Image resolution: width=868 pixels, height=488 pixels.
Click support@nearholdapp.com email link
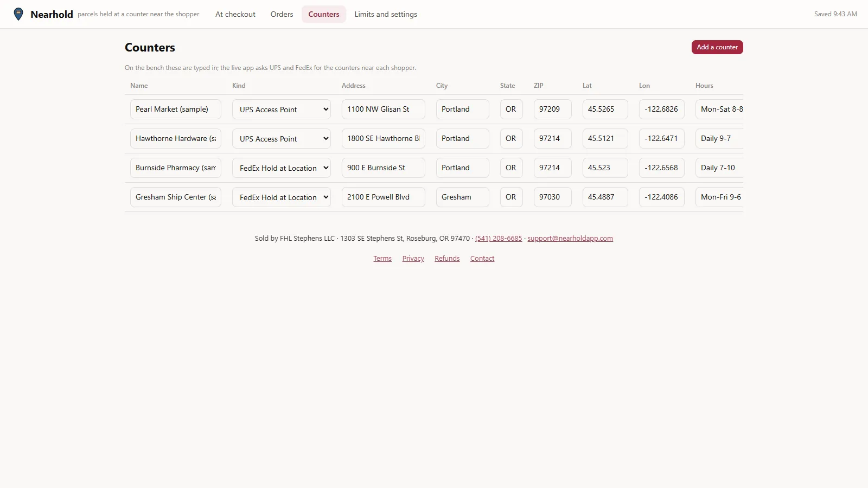570,239
